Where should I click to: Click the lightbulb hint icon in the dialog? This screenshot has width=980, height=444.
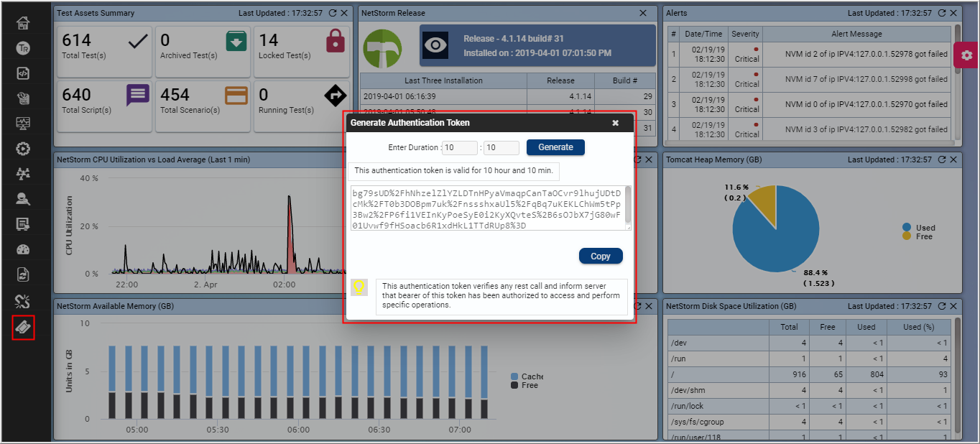pos(359,287)
